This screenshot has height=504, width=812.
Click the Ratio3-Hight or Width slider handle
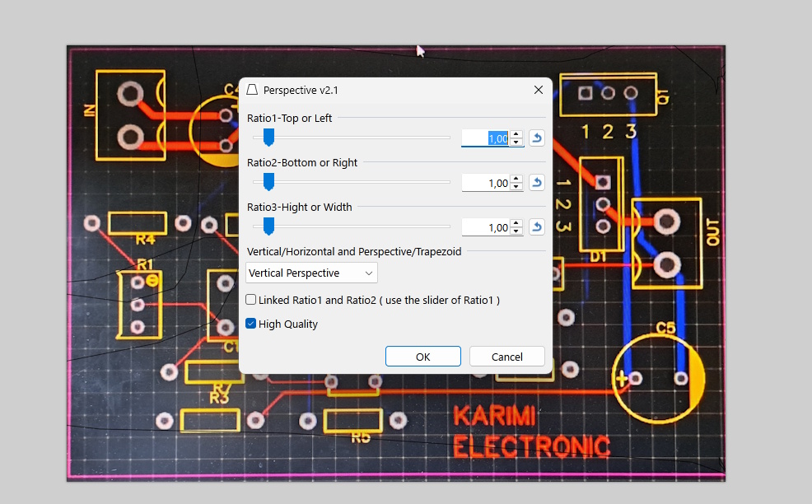point(268,226)
